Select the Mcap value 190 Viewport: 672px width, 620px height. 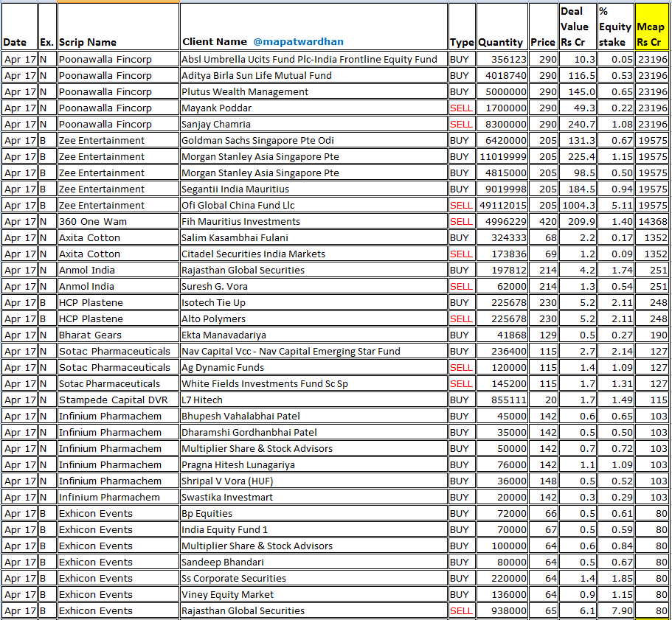click(651, 335)
